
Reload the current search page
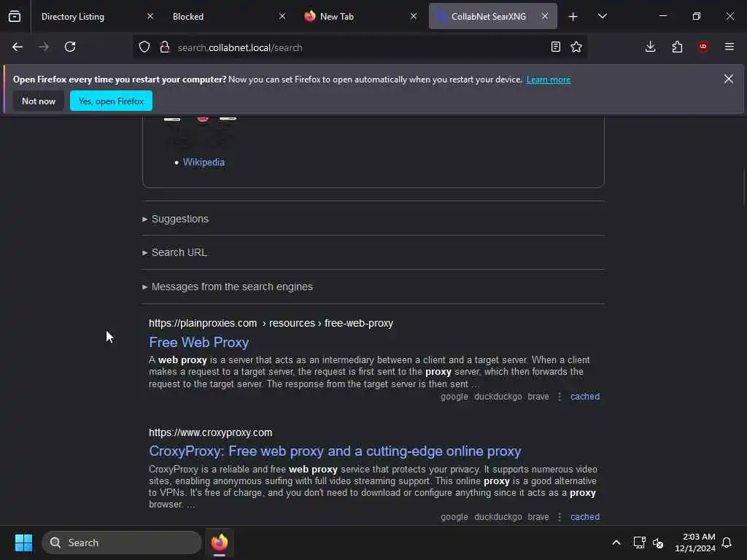tap(70, 47)
